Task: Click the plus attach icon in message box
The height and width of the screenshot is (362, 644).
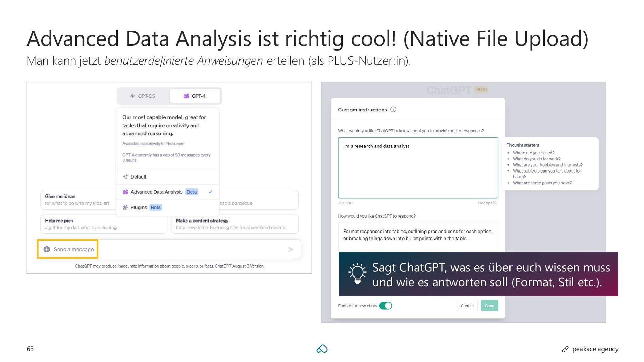Action: pos(47,249)
